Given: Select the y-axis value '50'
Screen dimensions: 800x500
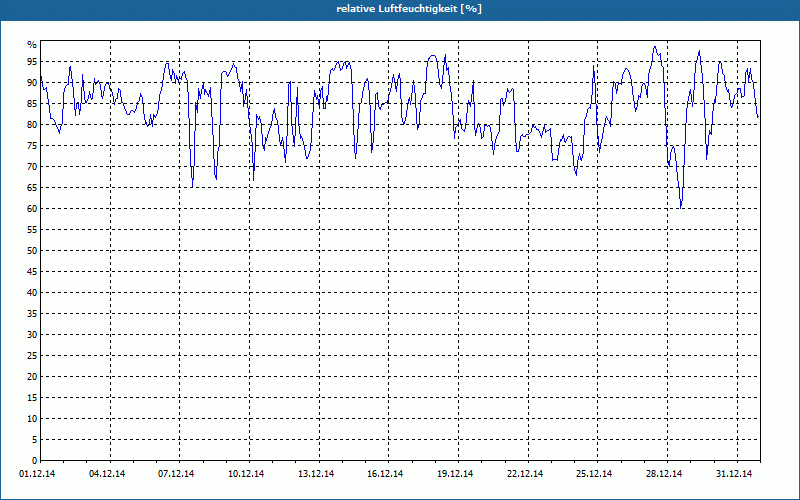Looking at the screenshot, I should (x=32, y=251).
